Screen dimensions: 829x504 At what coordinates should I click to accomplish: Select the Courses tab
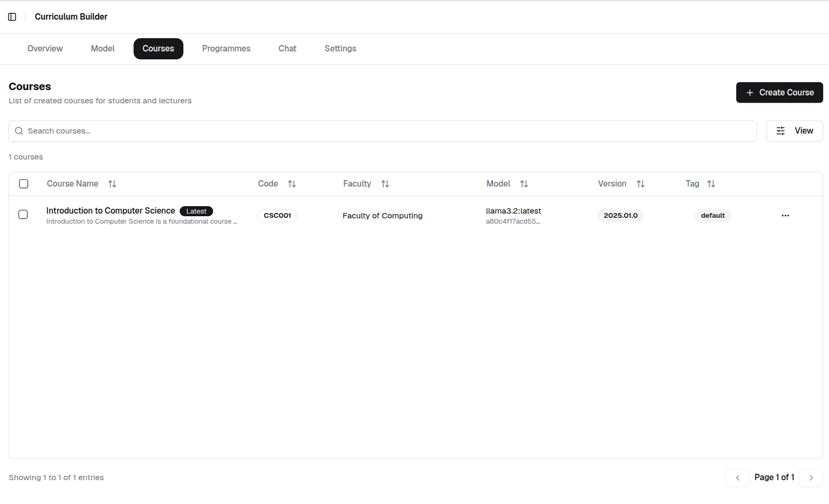(158, 49)
